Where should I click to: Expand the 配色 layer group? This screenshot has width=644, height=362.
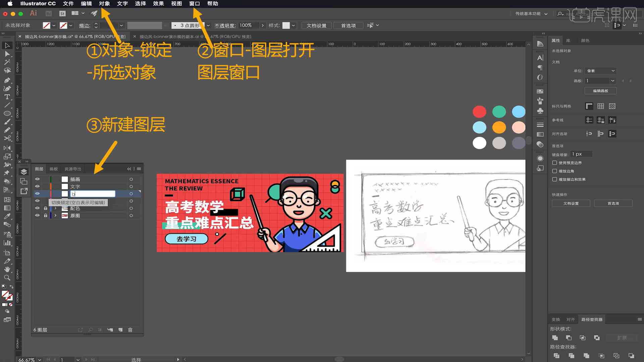(55, 208)
